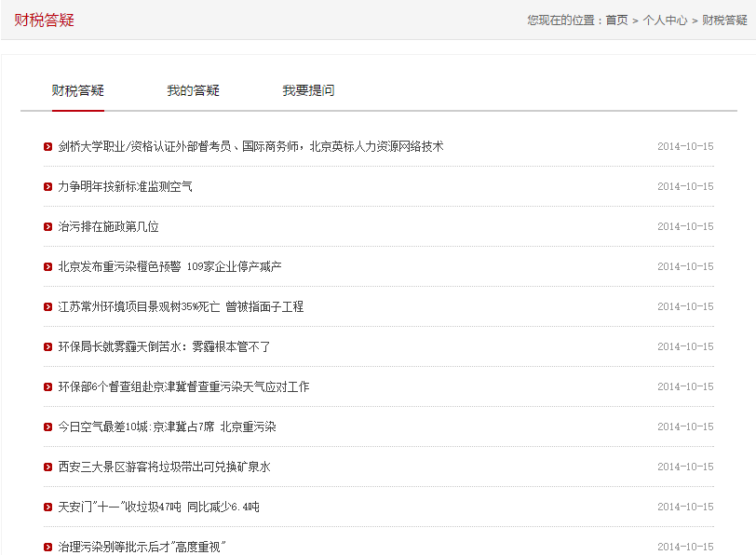The width and height of the screenshot is (756, 555).
Task: Click the red arrow icon beside 江苏常州环境项目 row
Action: point(47,306)
